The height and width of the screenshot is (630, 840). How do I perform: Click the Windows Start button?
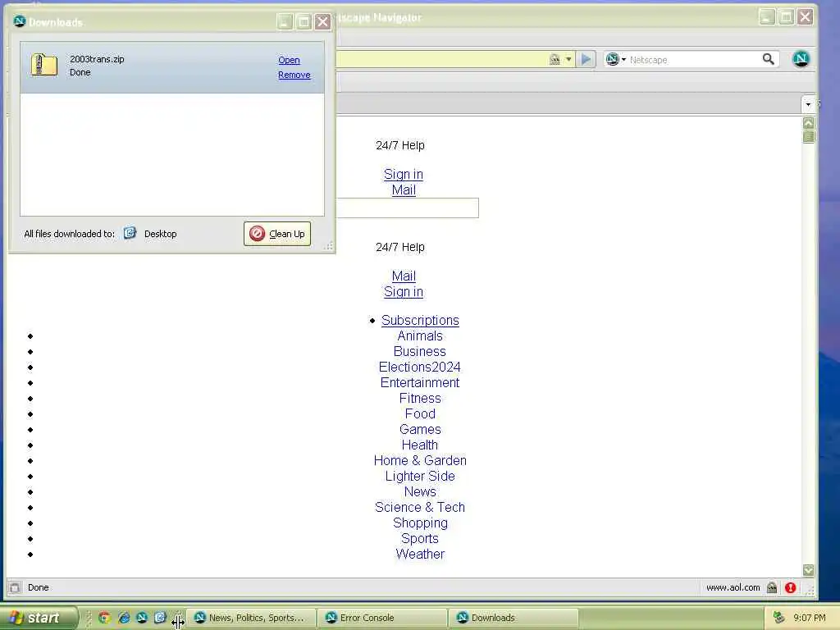tap(38, 618)
